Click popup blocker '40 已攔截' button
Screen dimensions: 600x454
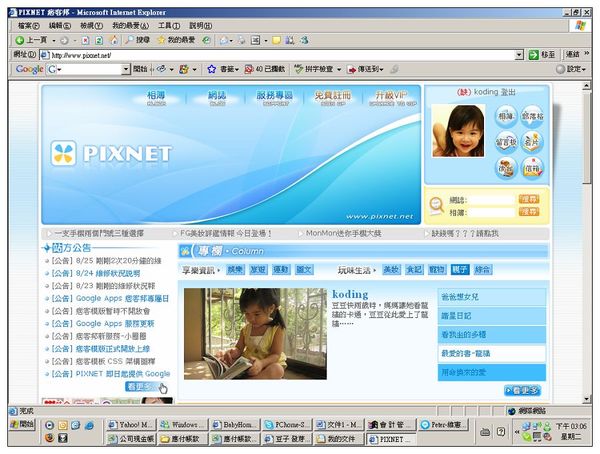(265, 69)
